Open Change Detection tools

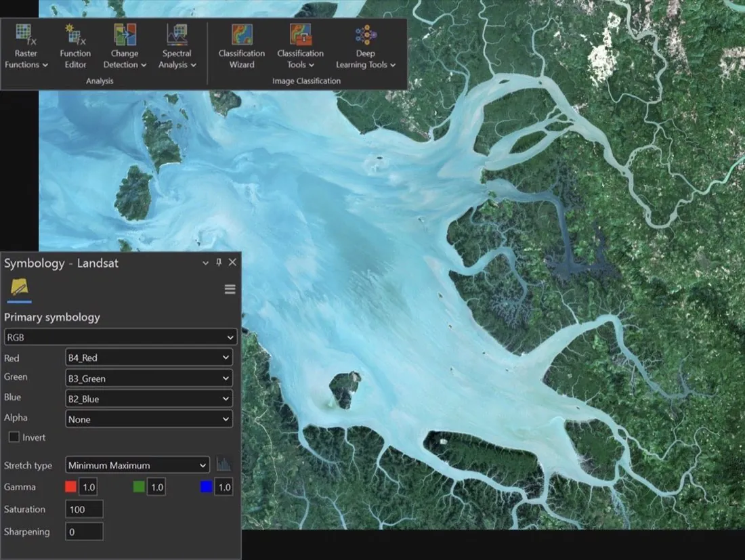click(x=125, y=46)
